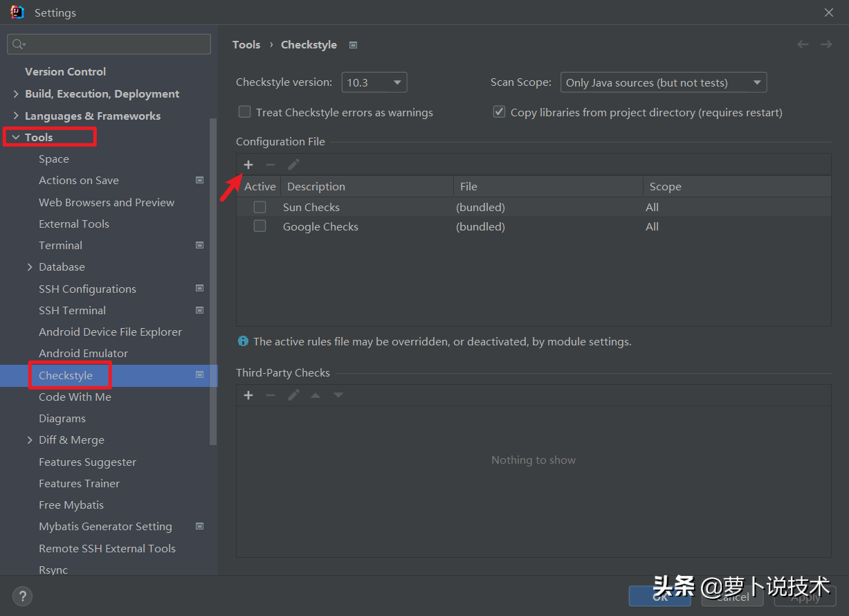Click project-level icon next to Checkstyle breadcrumb
This screenshot has width=849, height=616.
(353, 45)
